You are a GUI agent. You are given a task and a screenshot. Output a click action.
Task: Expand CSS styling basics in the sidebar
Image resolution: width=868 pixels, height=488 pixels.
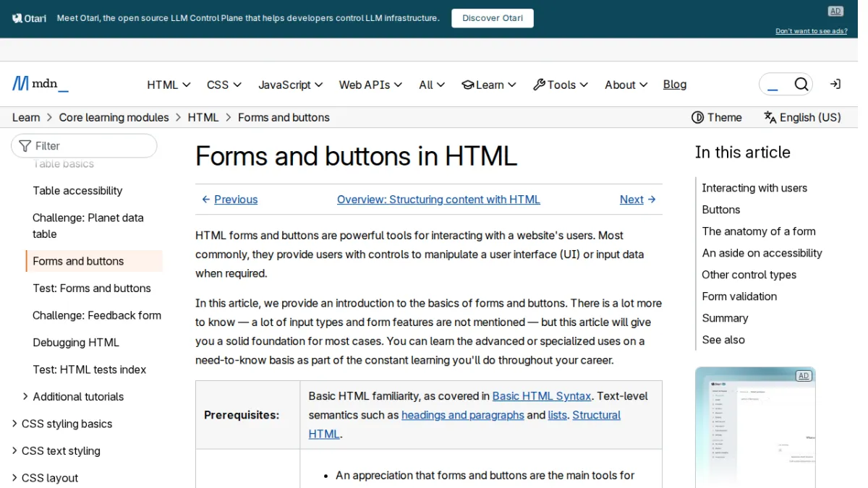pyautogui.click(x=61, y=424)
